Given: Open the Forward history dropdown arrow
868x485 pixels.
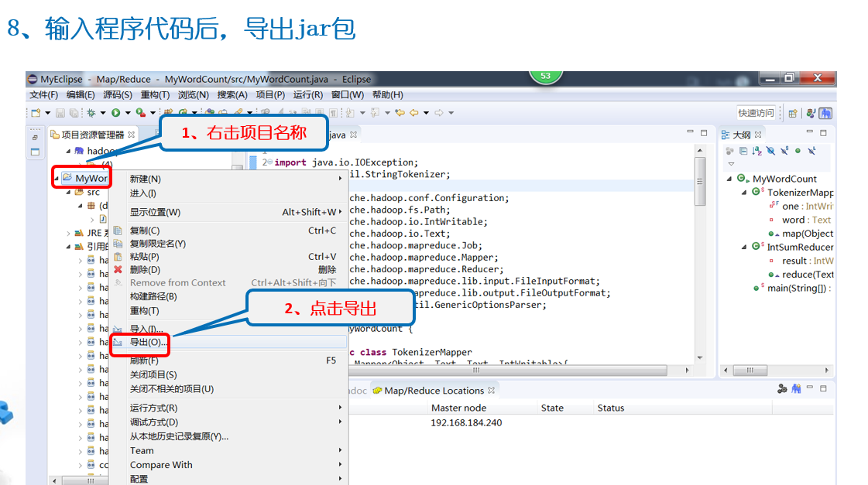Looking at the screenshot, I should (451, 113).
